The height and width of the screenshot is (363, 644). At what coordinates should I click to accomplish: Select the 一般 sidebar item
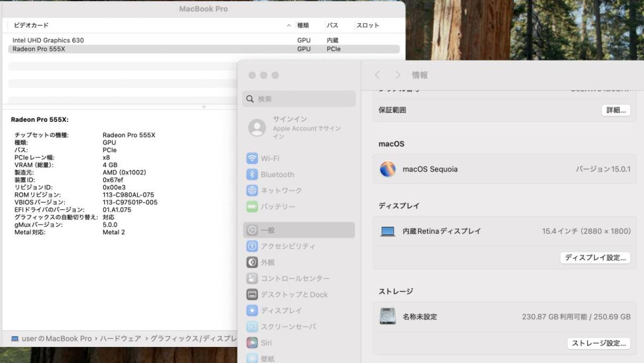pyautogui.click(x=298, y=230)
